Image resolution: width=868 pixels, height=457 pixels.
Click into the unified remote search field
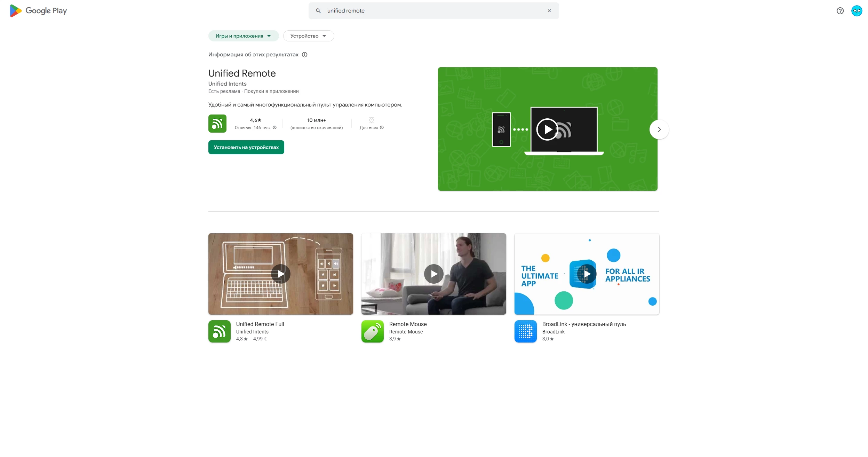(x=431, y=11)
